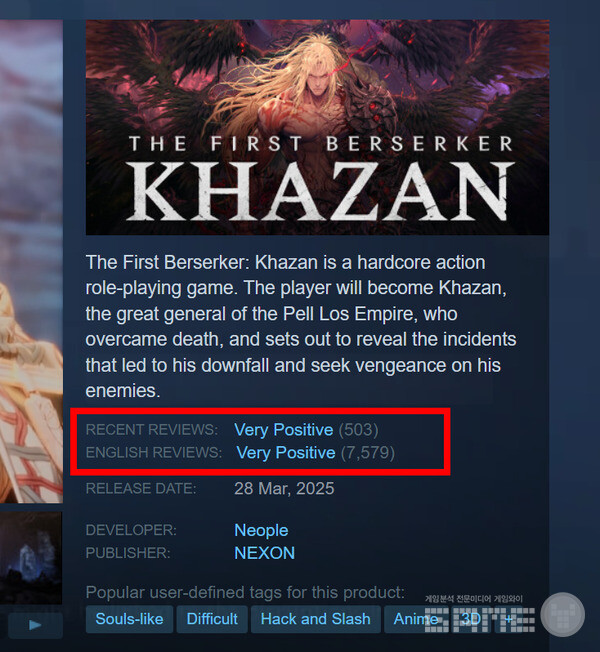The width and height of the screenshot is (600, 652).
Task: Select the 3D tag
Action: point(471,619)
